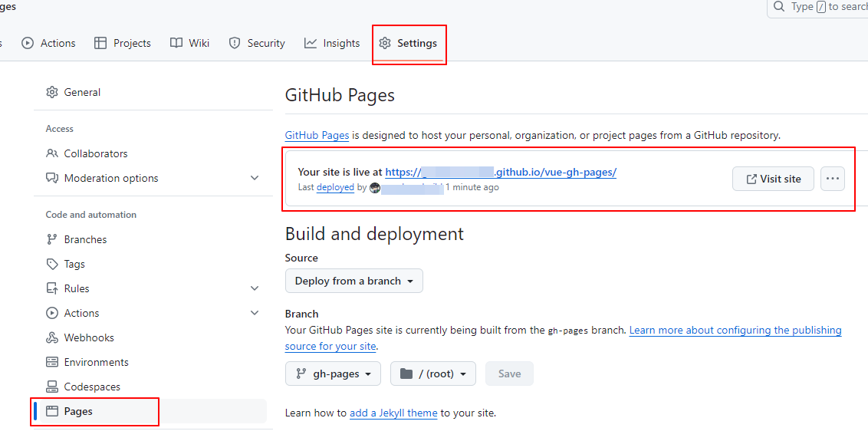
Task: Click the Environments server icon
Action: pos(52,362)
